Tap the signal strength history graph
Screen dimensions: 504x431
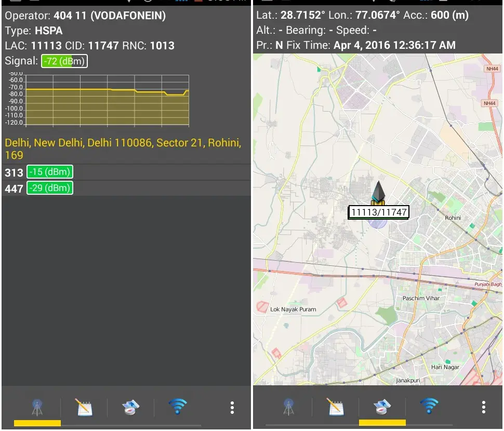tap(97, 100)
